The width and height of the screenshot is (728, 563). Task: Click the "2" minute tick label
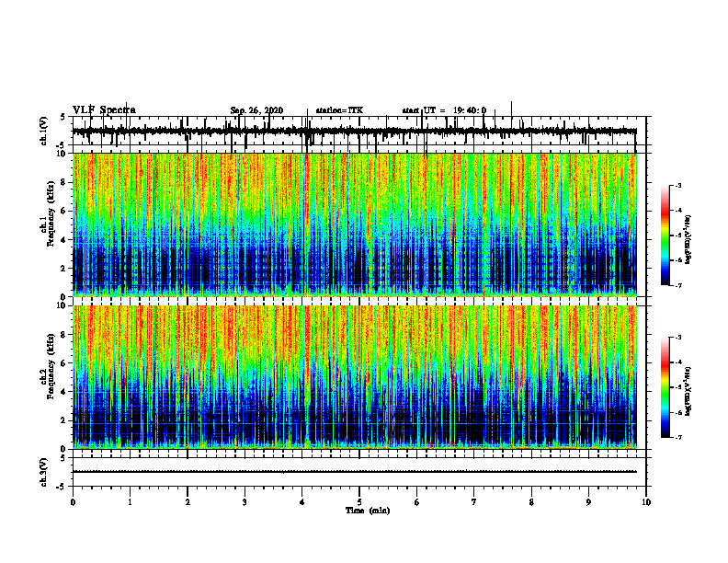(188, 502)
